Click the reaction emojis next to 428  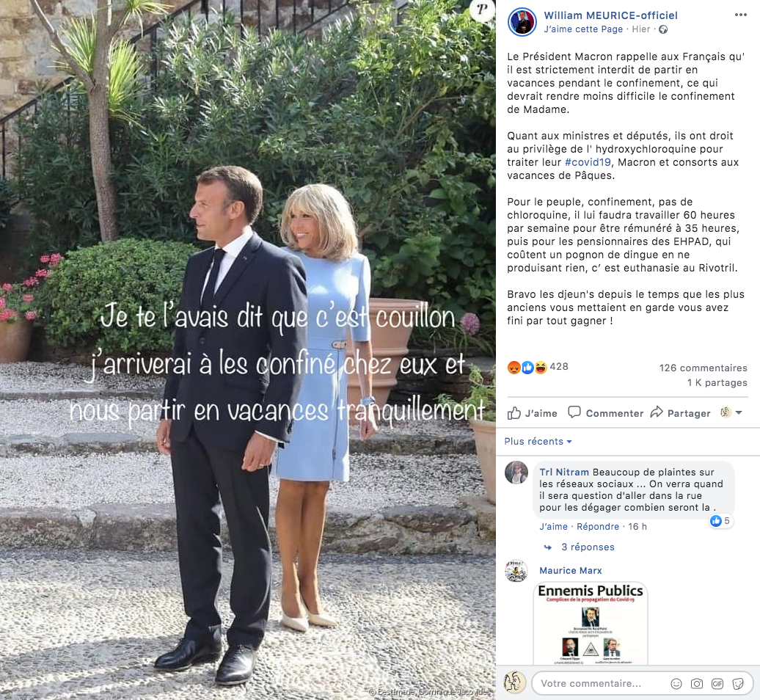click(x=527, y=368)
